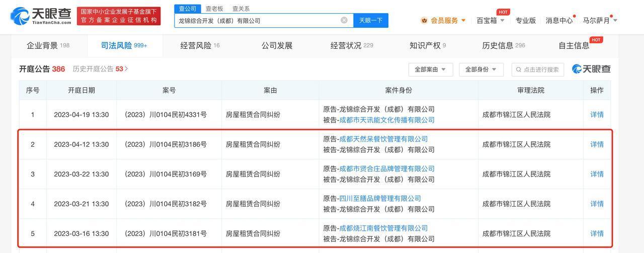Click the 开庭公告 386 heading
The image size is (644, 253).
[x=42, y=69]
